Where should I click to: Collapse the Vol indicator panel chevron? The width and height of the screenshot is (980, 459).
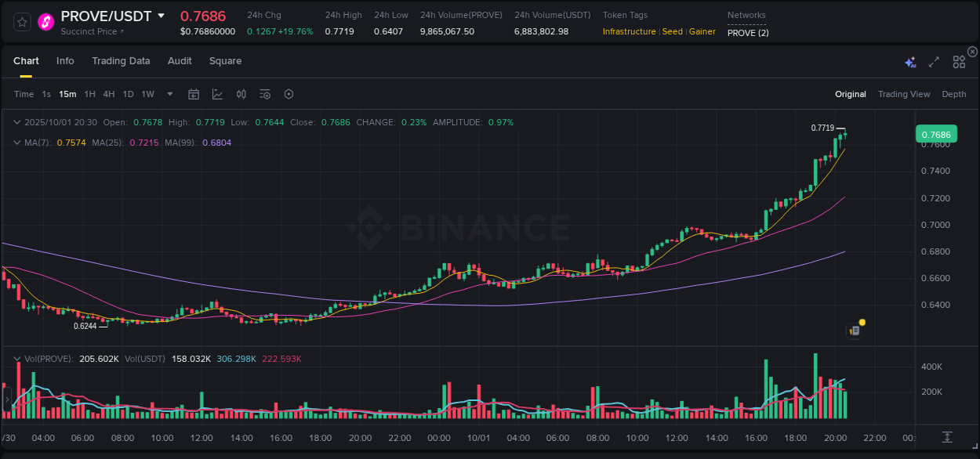coord(17,359)
